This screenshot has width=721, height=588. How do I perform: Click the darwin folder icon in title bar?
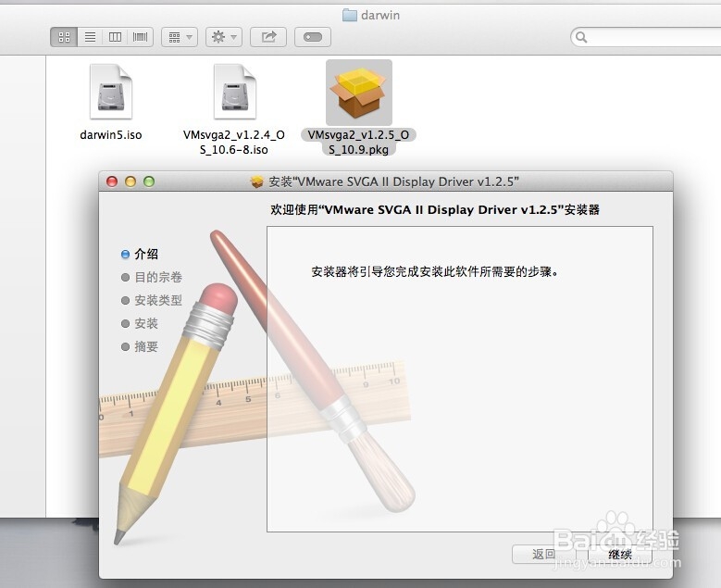pyautogui.click(x=350, y=15)
